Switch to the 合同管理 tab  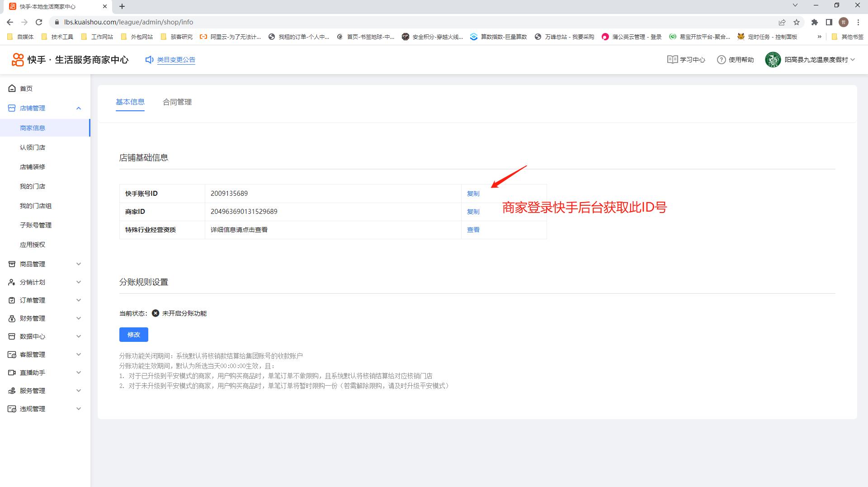[177, 102]
